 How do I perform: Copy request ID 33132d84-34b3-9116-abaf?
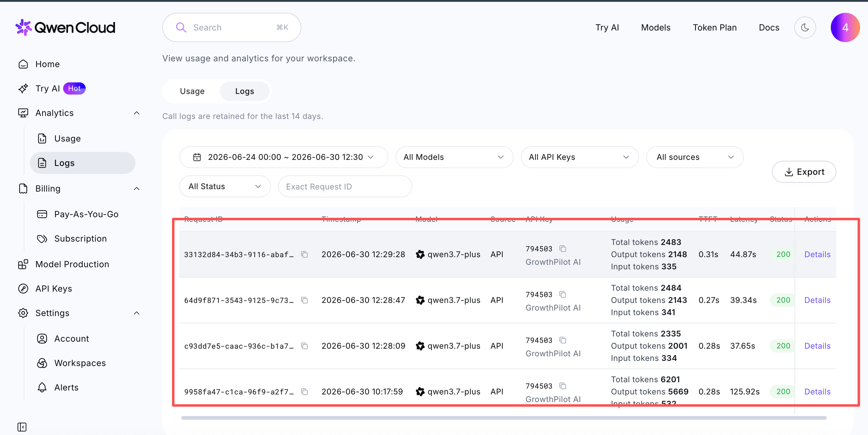tap(305, 254)
